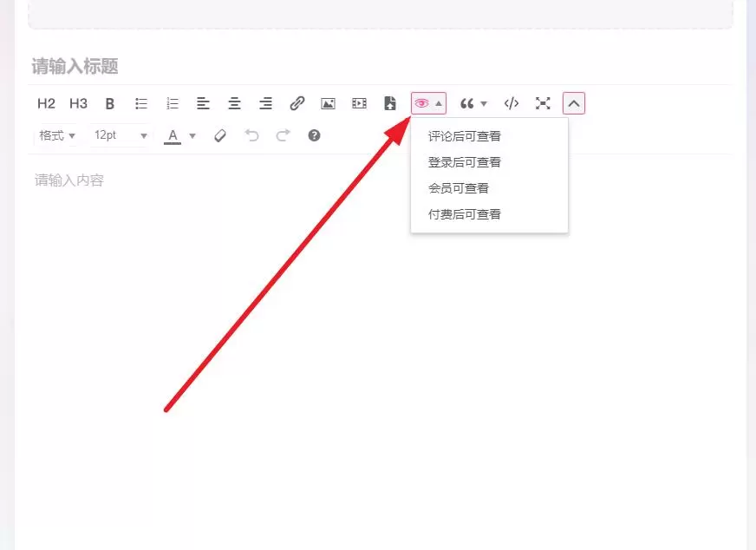Select 评论后可查看 menu option
This screenshot has width=756, height=550.
489,136
